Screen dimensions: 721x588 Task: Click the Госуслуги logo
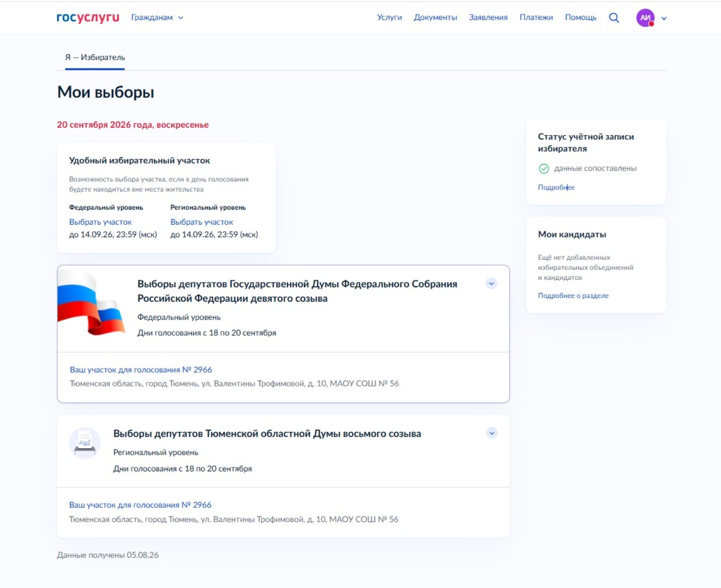(88, 18)
